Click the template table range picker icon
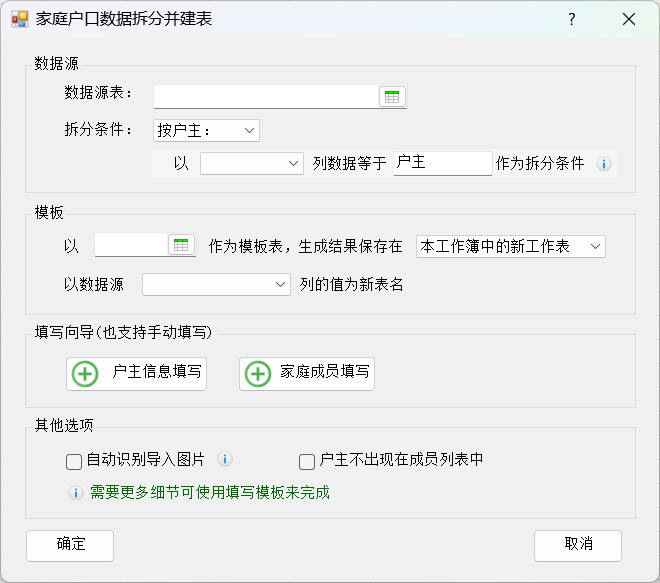This screenshot has width=660, height=583. [181, 245]
